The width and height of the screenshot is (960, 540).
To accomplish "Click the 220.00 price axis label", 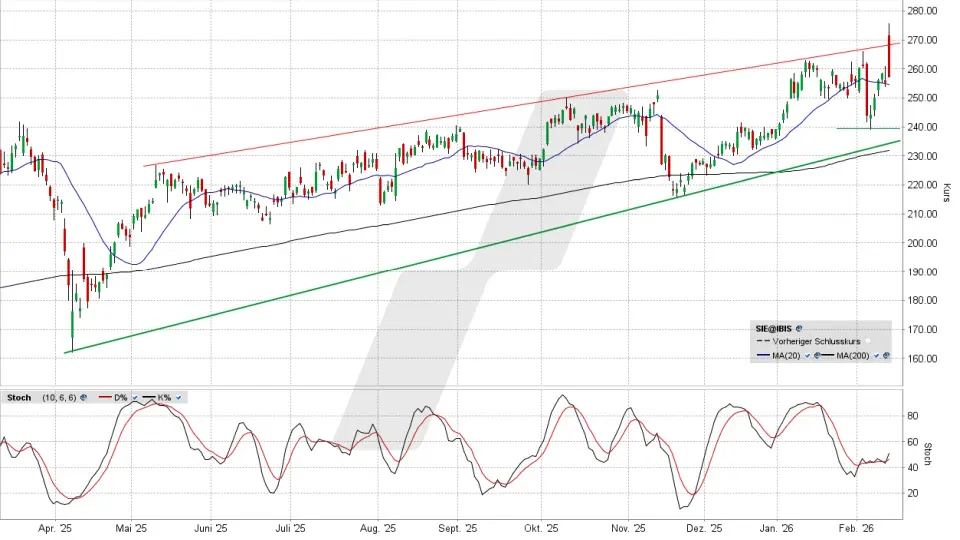I will [922, 185].
